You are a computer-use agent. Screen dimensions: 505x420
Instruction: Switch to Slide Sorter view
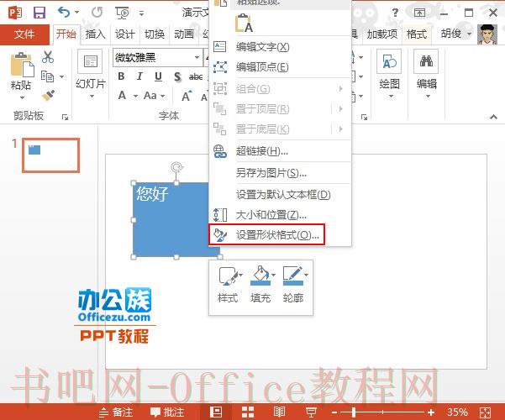pyautogui.click(x=248, y=412)
